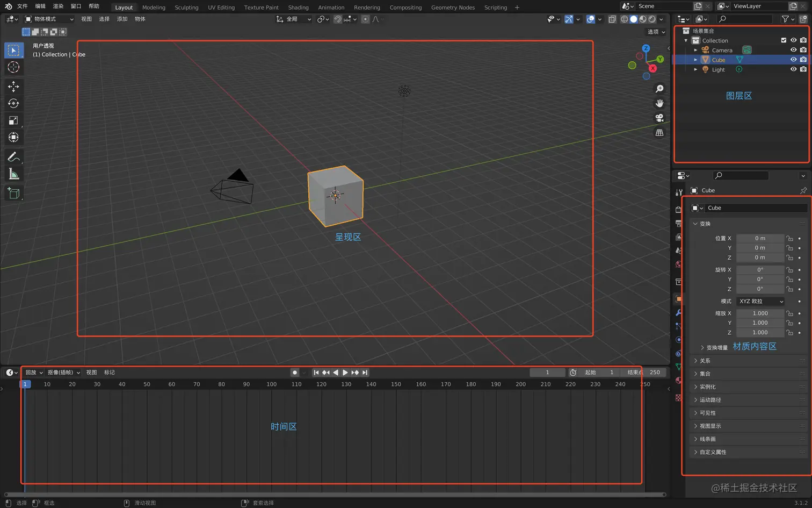The height and width of the screenshot is (508, 812).
Task: Toggle visibility of Light object
Action: click(x=793, y=69)
